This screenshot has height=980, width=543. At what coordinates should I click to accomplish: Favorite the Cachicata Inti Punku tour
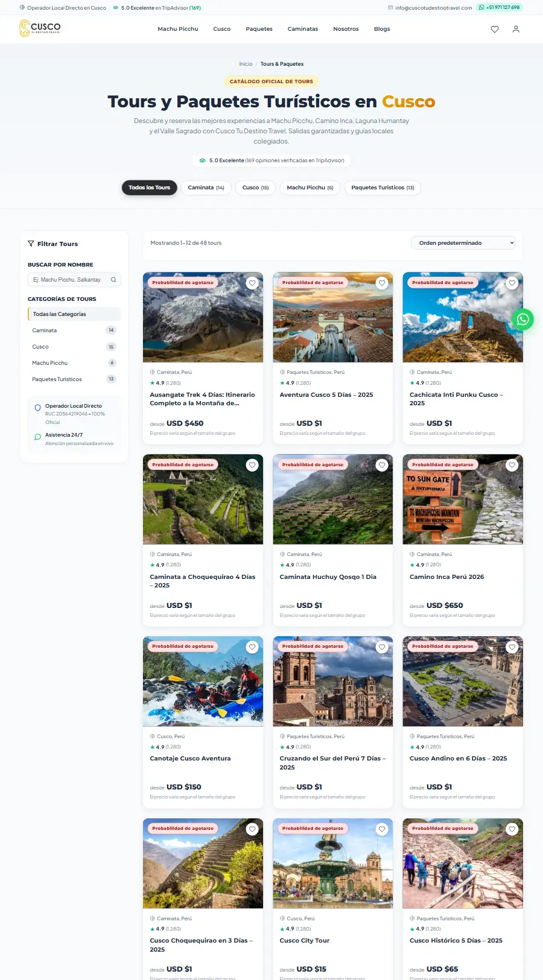coord(512,283)
